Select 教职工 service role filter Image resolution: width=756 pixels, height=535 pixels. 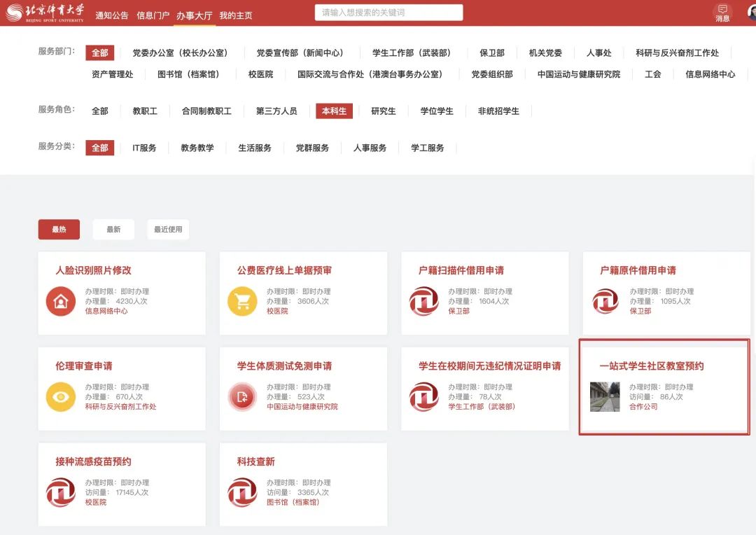(x=145, y=111)
